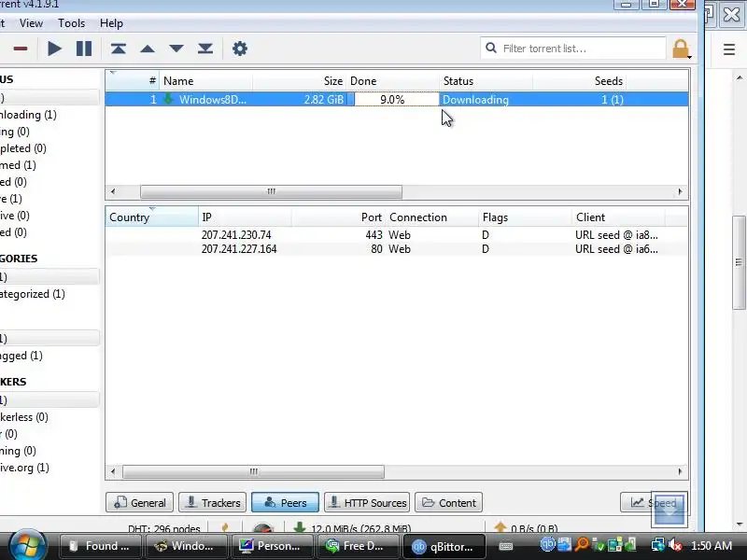Screen dimensions: 747x560
Task: Click the orange magnifier tray icon
Action: pyautogui.click(x=581, y=544)
